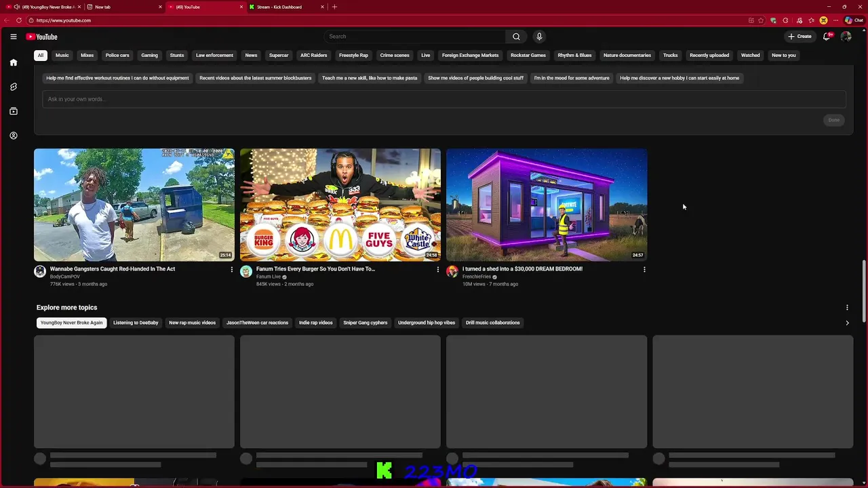Click the page vertical scrollbar thumb
868x488 pixels.
coord(863,291)
